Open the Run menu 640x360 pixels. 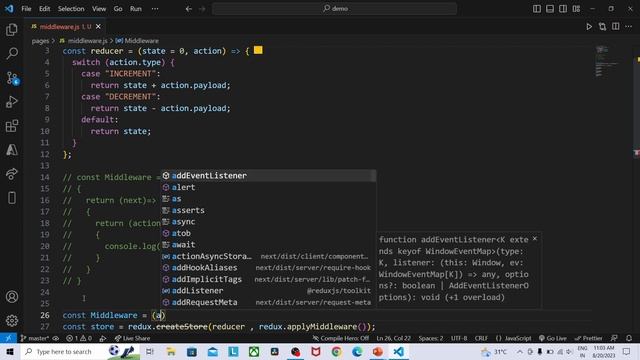(136, 9)
